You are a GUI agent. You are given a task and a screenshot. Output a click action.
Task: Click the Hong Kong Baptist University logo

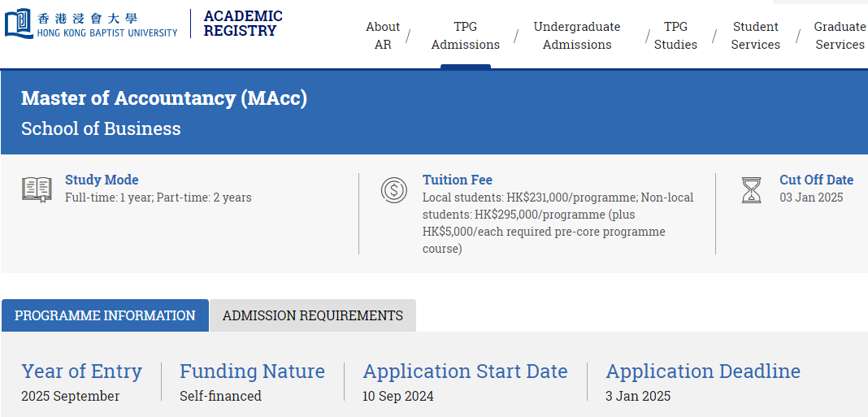(x=91, y=24)
